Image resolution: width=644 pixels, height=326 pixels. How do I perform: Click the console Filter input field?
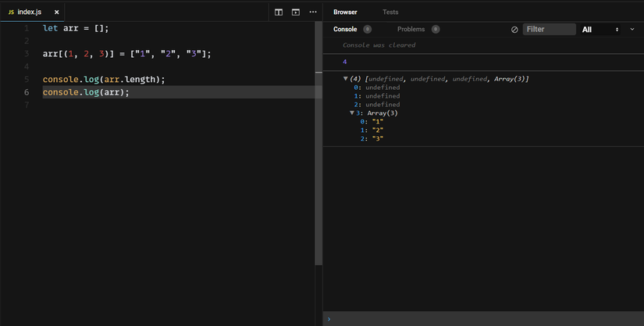(x=550, y=30)
